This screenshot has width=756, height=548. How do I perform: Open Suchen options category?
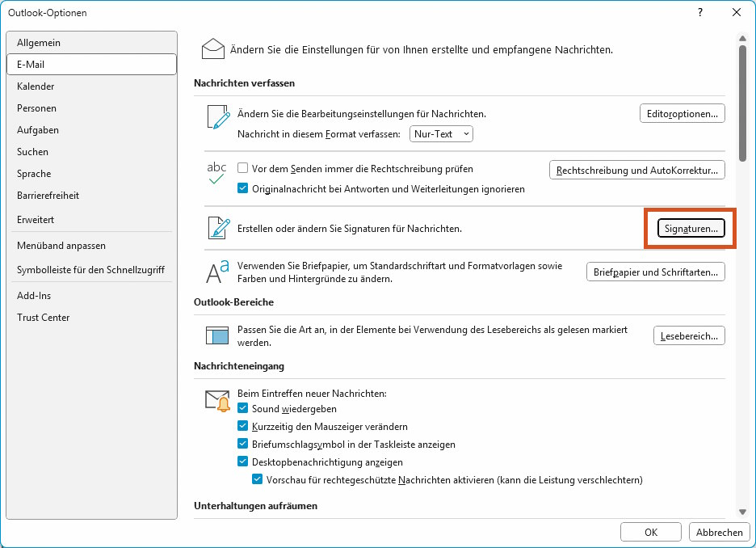(x=91, y=151)
